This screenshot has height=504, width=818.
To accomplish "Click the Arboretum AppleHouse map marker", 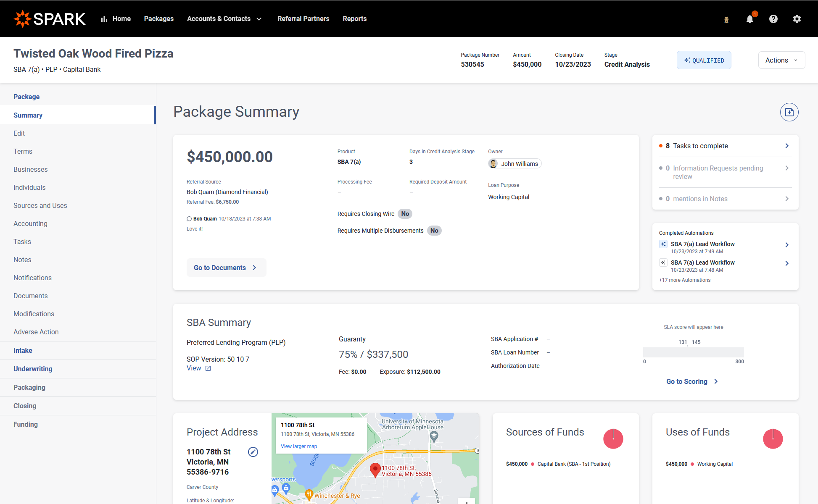I will [x=434, y=437].
